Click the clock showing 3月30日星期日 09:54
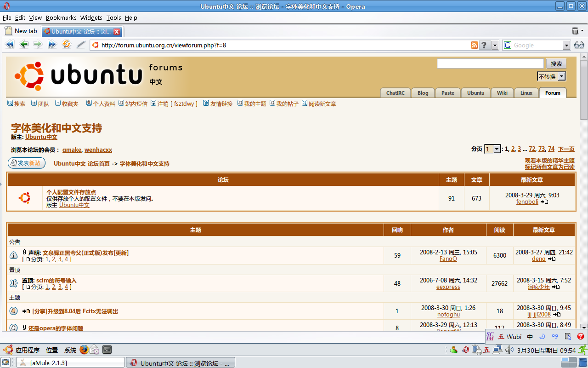The image size is (588, 368). [x=547, y=350]
